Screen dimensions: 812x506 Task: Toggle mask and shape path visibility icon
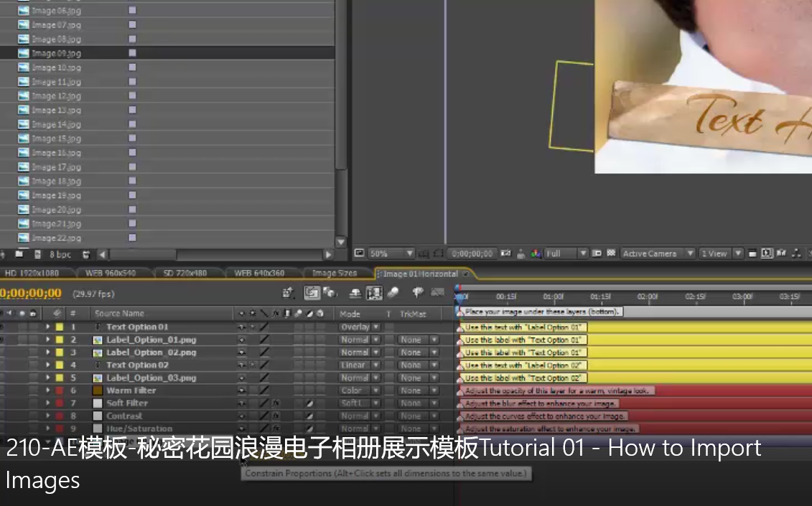[438, 253]
